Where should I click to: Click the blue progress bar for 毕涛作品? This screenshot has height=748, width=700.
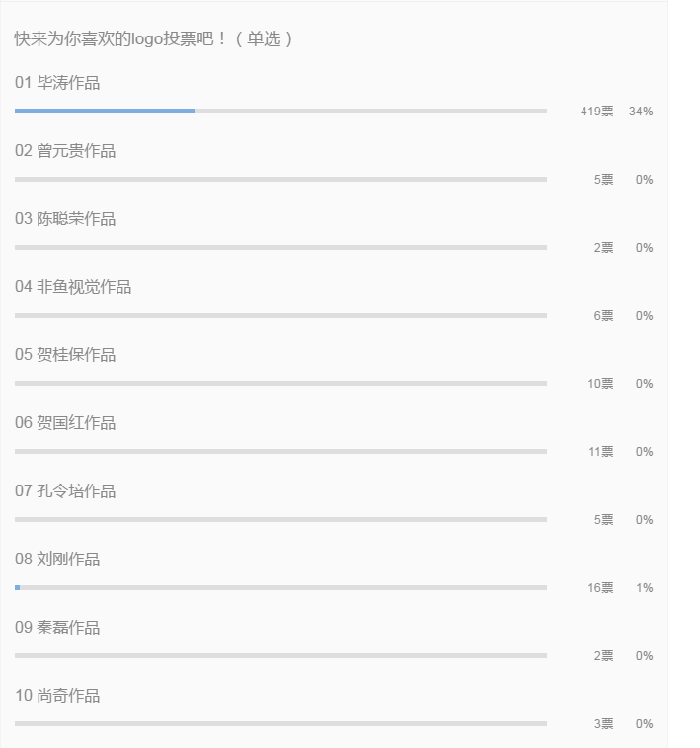click(105, 112)
